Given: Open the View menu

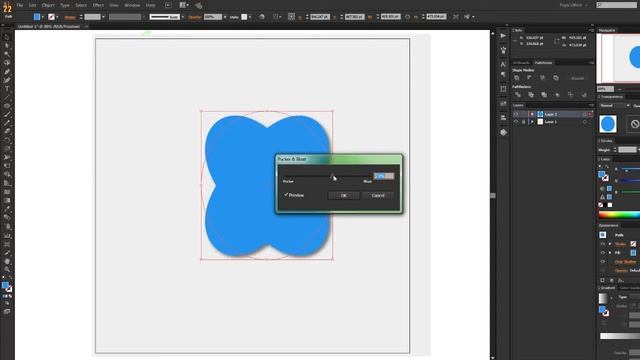Looking at the screenshot, I should pos(114,5).
